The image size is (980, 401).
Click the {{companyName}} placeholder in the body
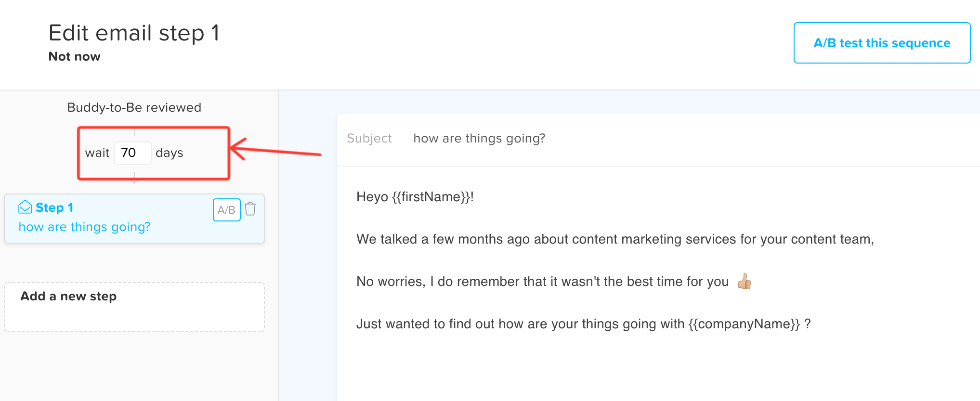(744, 324)
